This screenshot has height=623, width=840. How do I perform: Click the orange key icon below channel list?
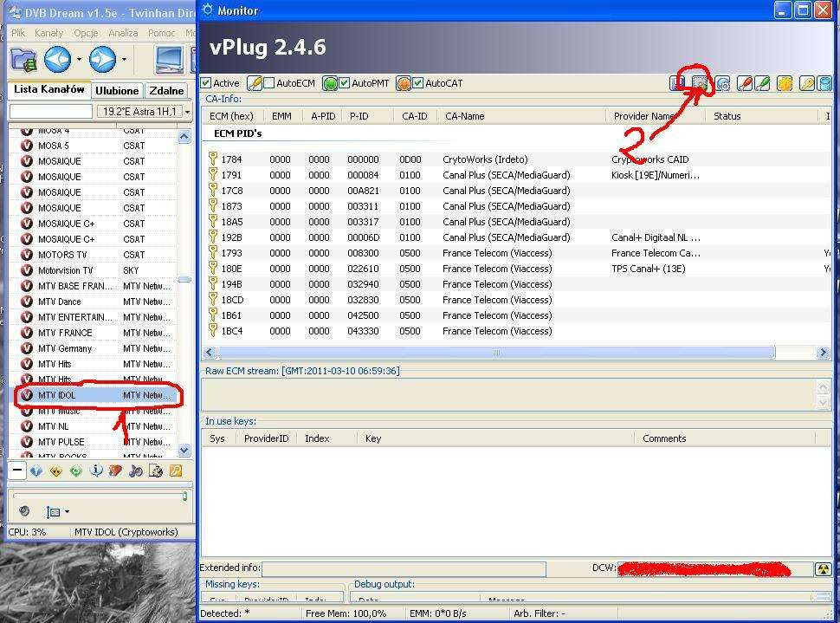coord(176,470)
